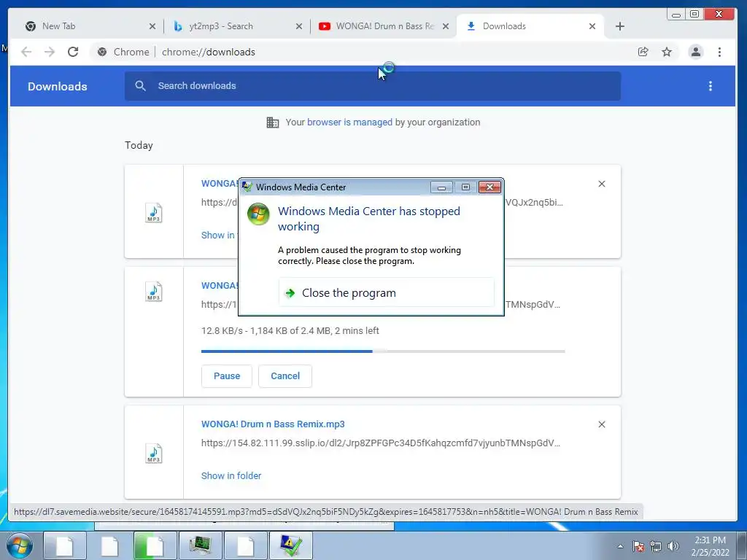Open the green highlighted taskbar item
Image resolution: width=747 pixels, height=560 pixels.
[155, 545]
